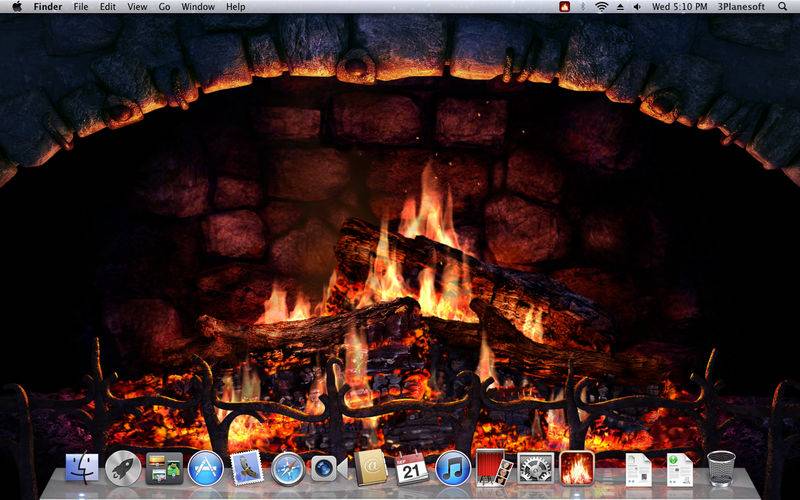Open Address Book in the Dock
800x500 pixels.
pos(371,468)
